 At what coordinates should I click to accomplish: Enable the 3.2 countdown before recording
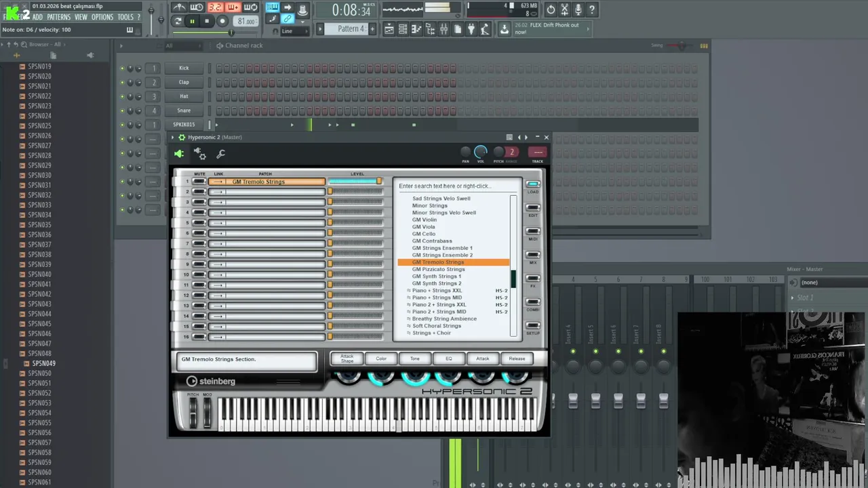click(215, 7)
